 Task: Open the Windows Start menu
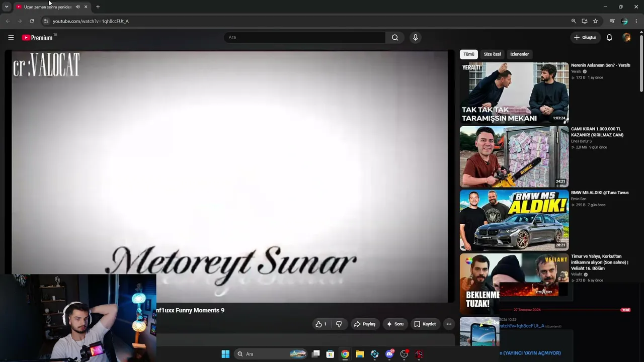(225, 354)
